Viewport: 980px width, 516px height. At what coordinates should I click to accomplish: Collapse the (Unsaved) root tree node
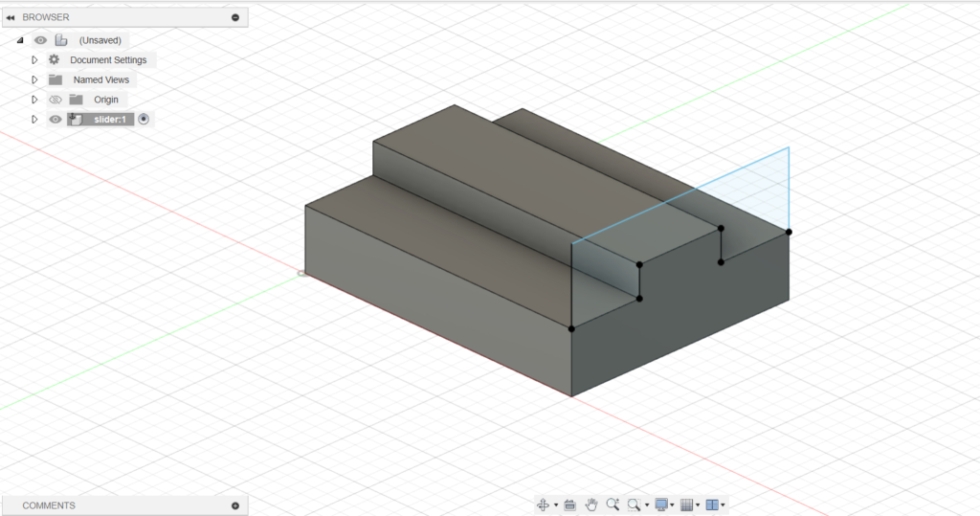coord(21,40)
